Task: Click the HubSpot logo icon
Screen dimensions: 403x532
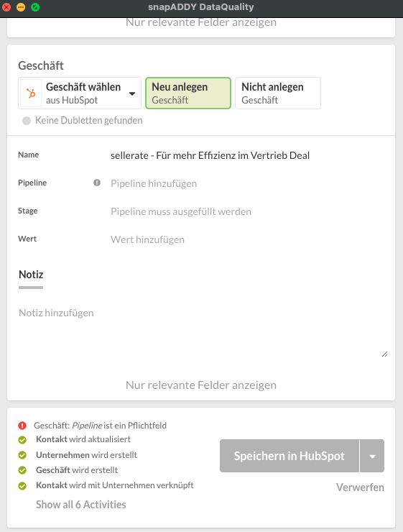Action: [31, 93]
